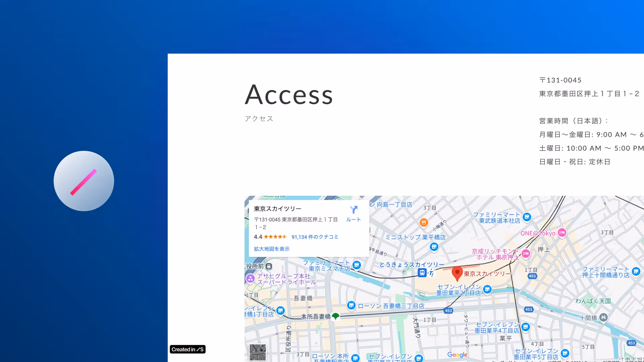Viewport: 644px width, 362px height.
Task: Open the 91,134 件のクチコミ reviews link
Action: pyautogui.click(x=315, y=237)
